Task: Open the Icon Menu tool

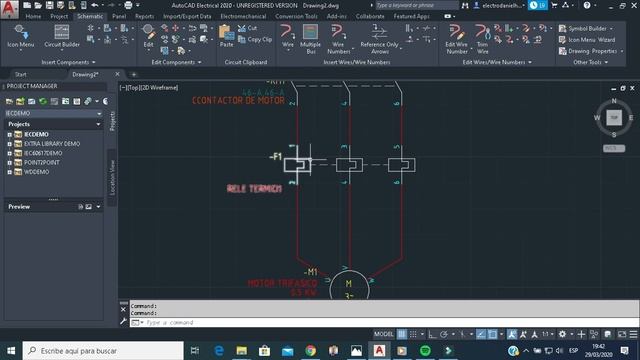Action: 20,37
